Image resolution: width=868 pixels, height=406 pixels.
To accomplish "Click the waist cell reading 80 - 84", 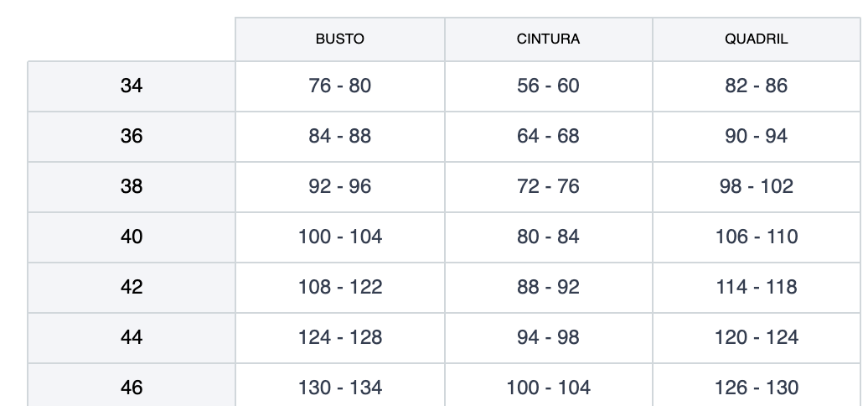I will (548, 237).
